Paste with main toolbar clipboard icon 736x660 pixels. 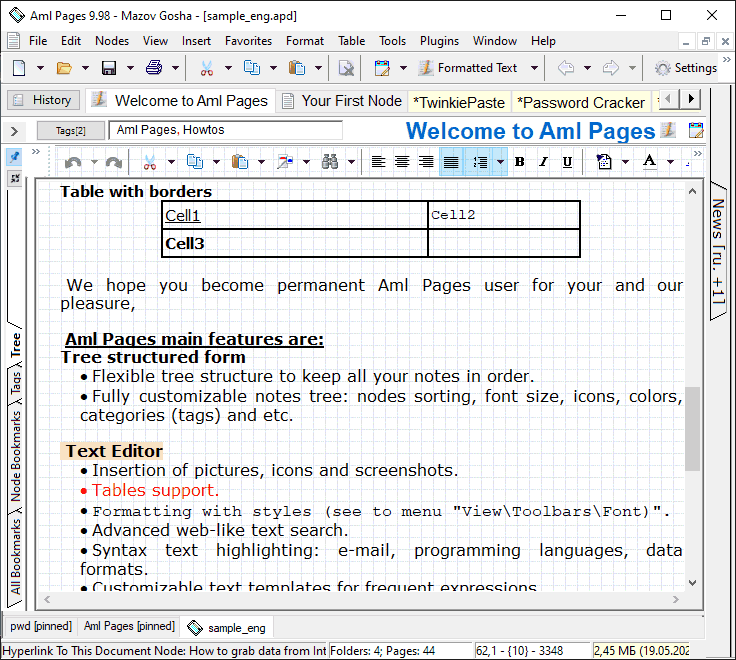pos(297,68)
